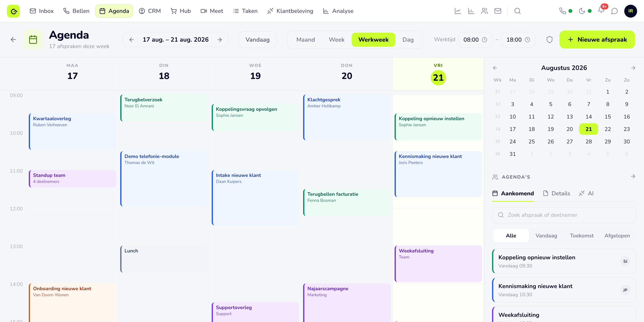The height and width of the screenshot is (322, 644).
Task: Click the JP avatar on upcoming card
Action: pos(625,290)
